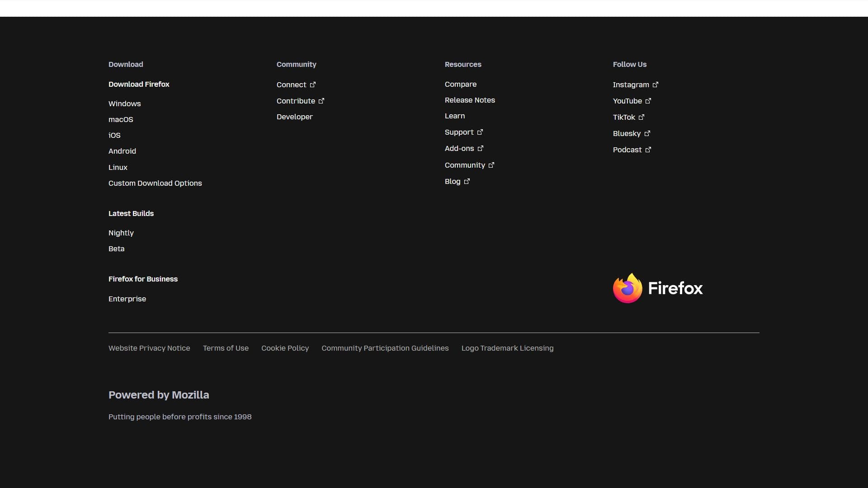
Task: Click the external-link icon beside Connect
Action: coord(312,84)
